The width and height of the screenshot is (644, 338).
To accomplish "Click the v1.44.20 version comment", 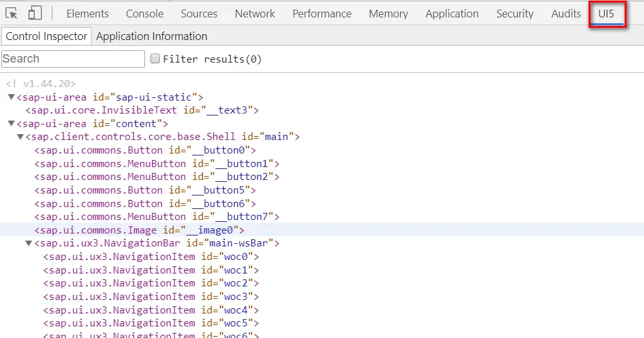I will pos(41,84).
